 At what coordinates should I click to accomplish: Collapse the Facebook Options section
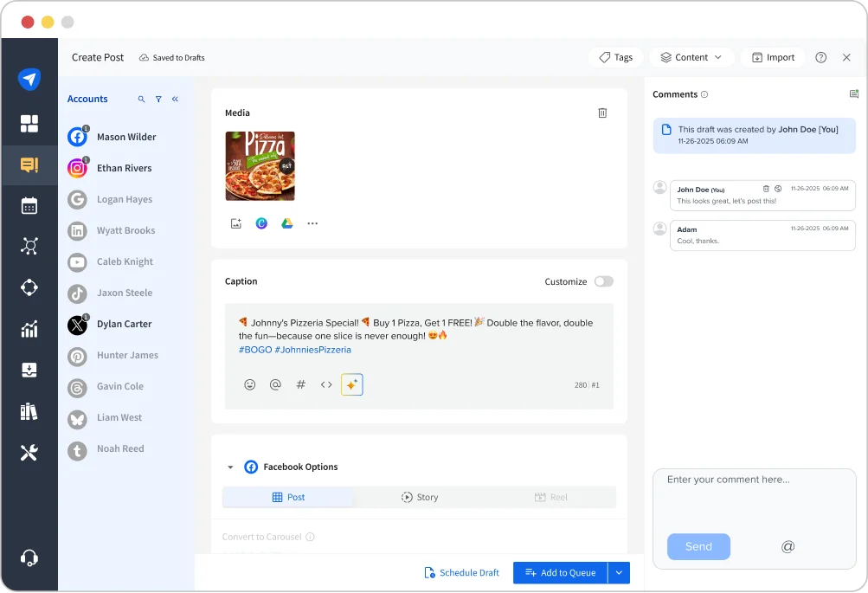click(x=230, y=467)
